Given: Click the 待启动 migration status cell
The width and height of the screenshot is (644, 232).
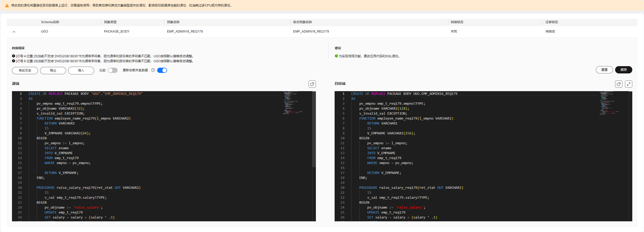Looking at the screenshot, I should (550, 32).
